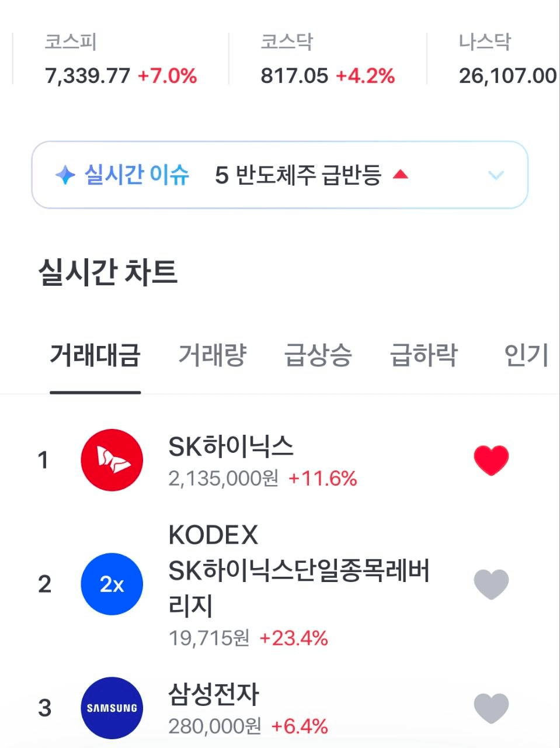The height and width of the screenshot is (748, 560).
Task: Tap the Samsung logo icon
Action: point(112,708)
